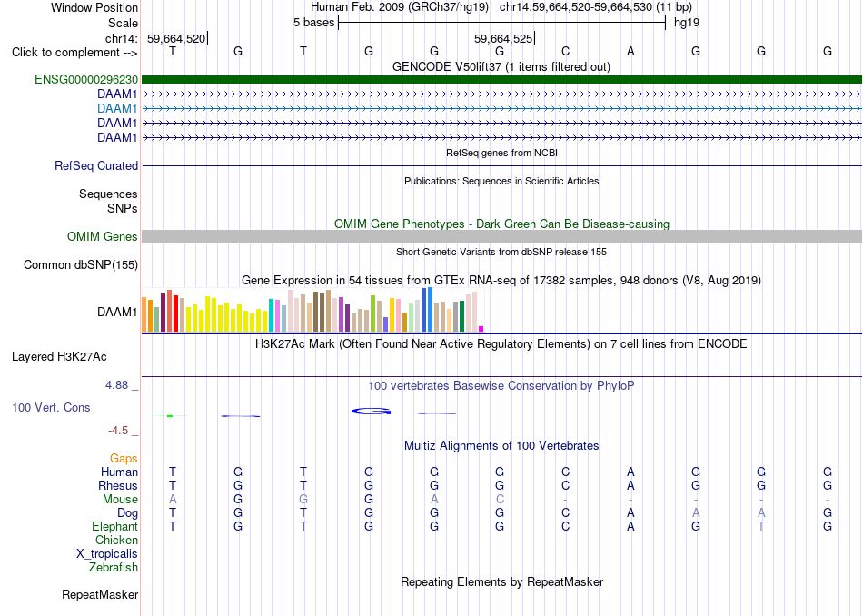Open the GENCODE V50lift37 track title
Viewport: 863px width, 616px height.
pos(501,67)
